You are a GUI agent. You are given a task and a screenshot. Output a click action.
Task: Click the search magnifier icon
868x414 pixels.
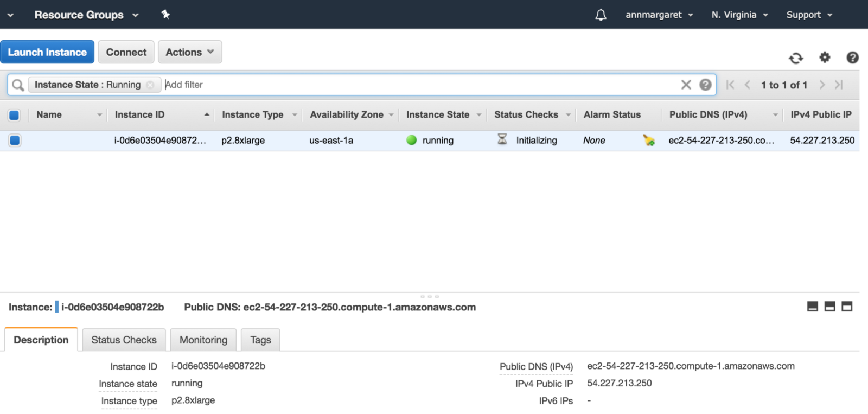pos(18,85)
